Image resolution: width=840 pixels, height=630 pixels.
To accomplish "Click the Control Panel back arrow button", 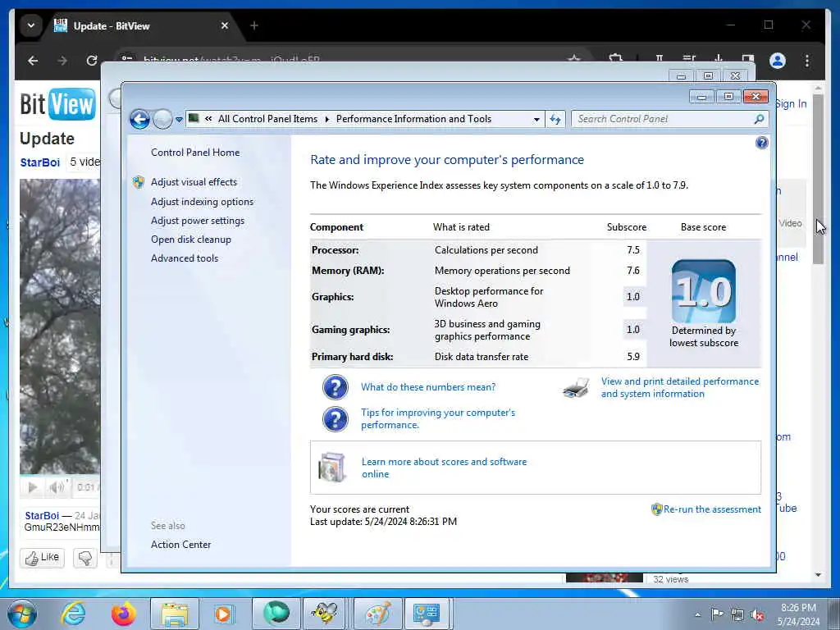I will pyautogui.click(x=139, y=119).
